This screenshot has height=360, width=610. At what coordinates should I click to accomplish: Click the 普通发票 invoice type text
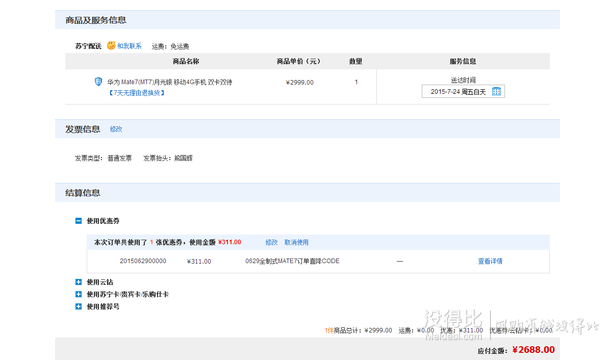120,158
